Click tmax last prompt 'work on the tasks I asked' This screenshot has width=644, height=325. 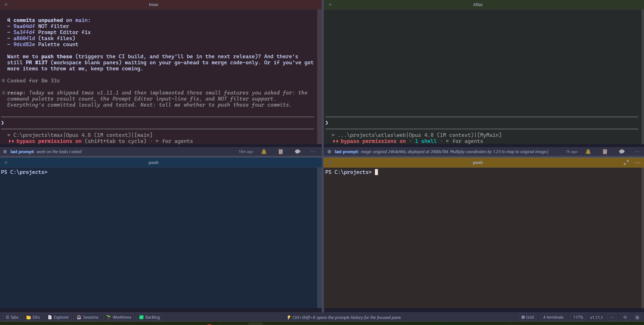click(x=59, y=152)
